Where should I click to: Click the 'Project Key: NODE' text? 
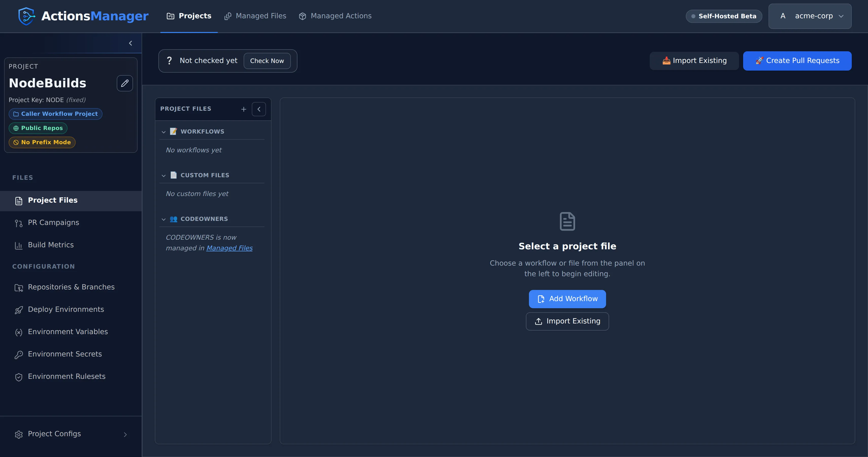(x=36, y=100)
